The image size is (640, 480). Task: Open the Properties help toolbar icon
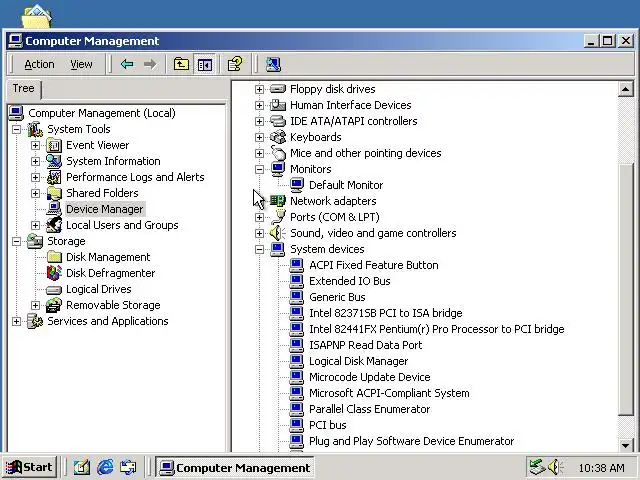point(235,64)
